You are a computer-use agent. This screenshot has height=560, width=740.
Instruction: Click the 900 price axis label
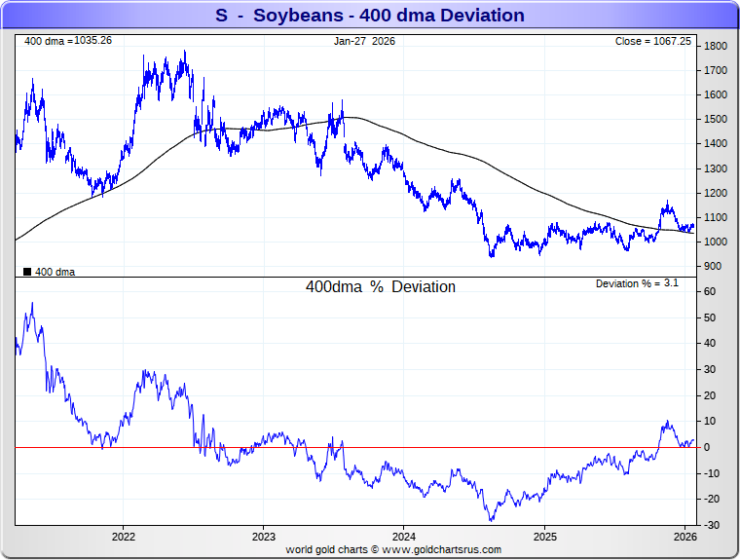(x=712, y=266)
